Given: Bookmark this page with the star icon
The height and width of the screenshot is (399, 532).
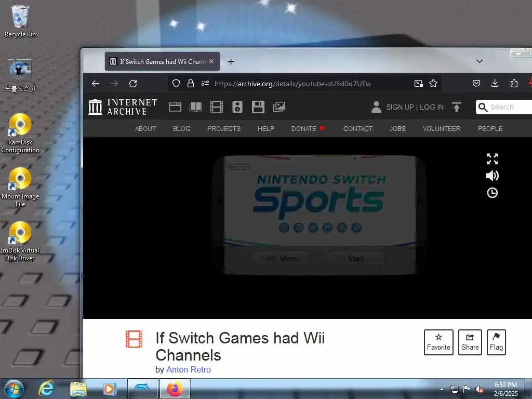Looking at the screenshot, I should click(433, 84).
